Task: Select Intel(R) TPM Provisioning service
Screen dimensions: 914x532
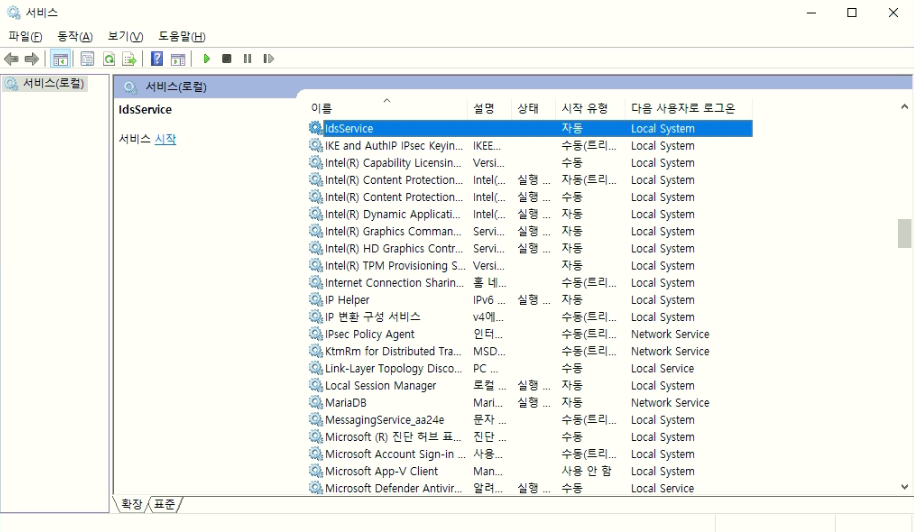Action: (x=395, y=266)
